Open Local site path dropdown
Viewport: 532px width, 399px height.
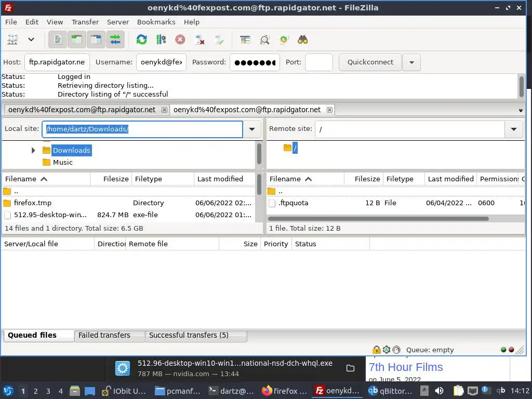click(252, 129)
